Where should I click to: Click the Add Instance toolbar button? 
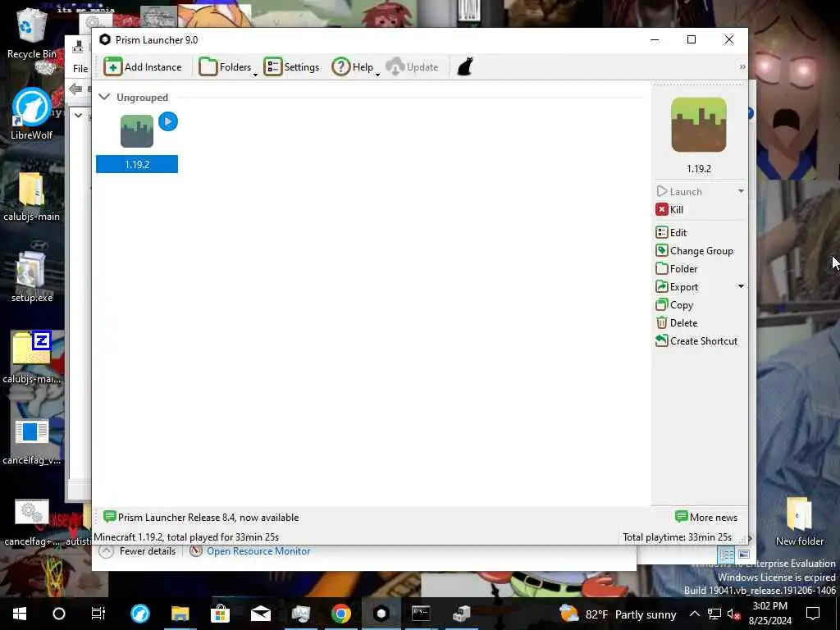[x=143, y=67]
